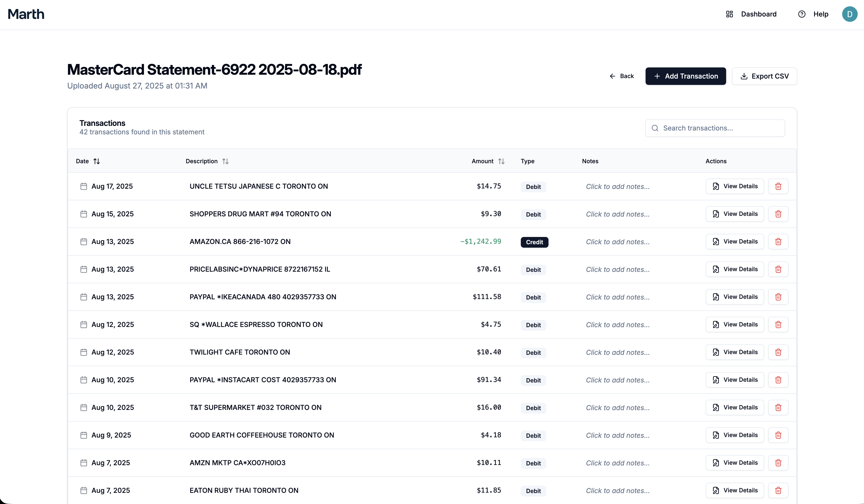The height and width of the screenshot is (504, 864).
Task: Click the Credit badge on AMAZON.CA row
Action: coord(534,242)
